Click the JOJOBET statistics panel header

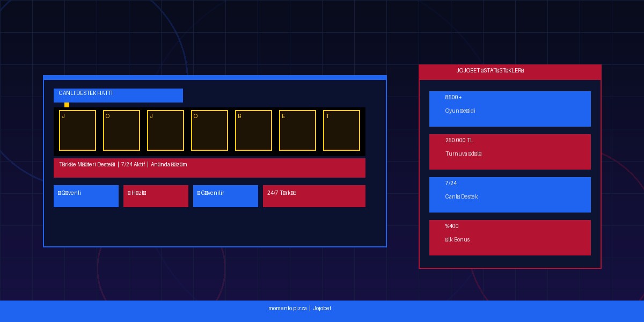tap(510, 72)
